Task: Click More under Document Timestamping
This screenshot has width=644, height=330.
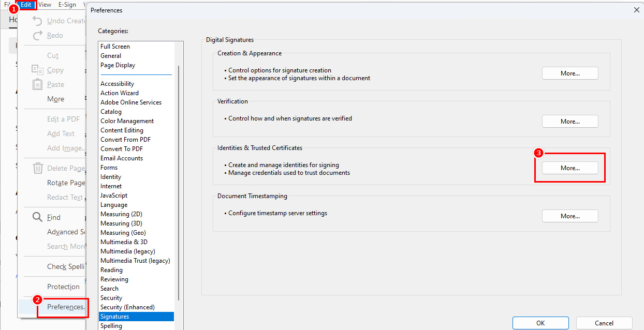Action: point(569,216)
